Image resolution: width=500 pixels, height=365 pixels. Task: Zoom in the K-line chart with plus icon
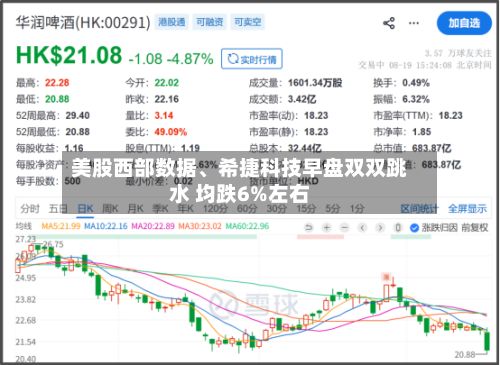pyautogui.click(x=327, y=228)
